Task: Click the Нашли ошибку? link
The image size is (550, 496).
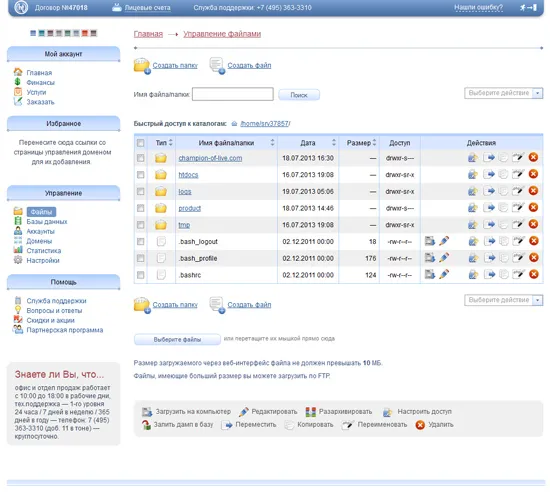Action: pos(478,7)
